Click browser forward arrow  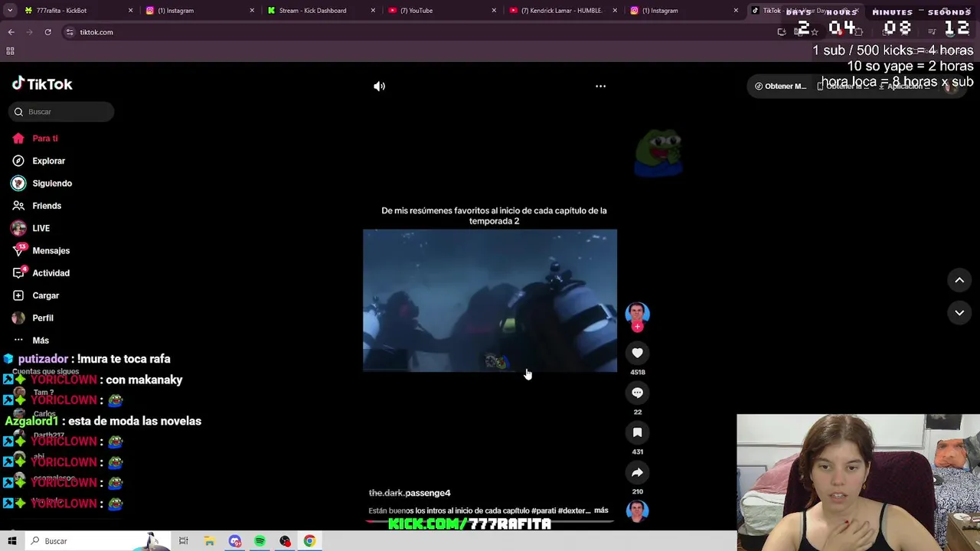[x=29, y=32]
